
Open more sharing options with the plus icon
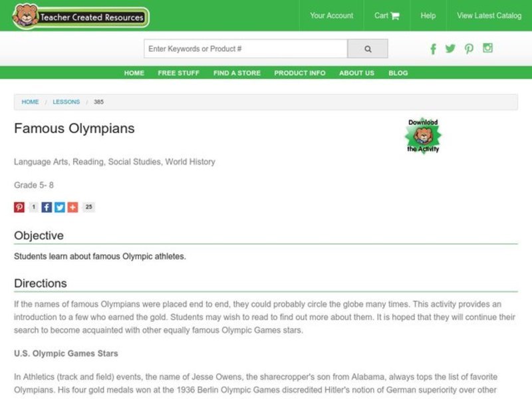74,207
